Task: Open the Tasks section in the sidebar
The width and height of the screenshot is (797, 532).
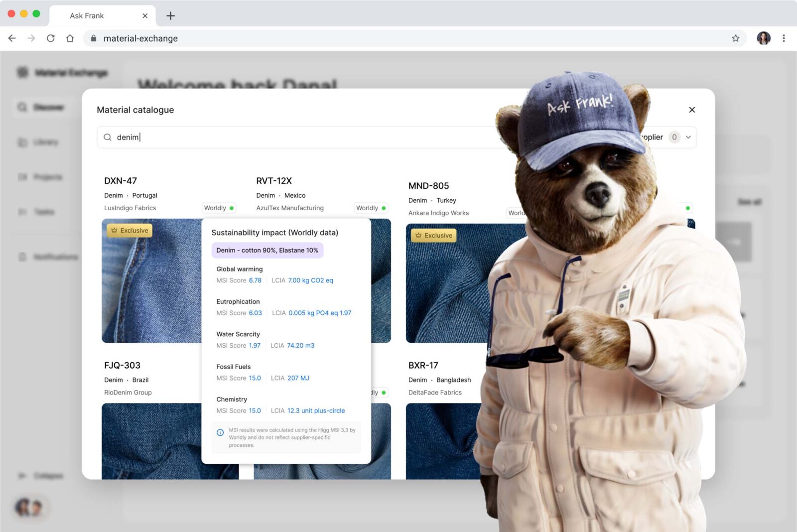Action: pyautogui.click(x=44, y=212)
